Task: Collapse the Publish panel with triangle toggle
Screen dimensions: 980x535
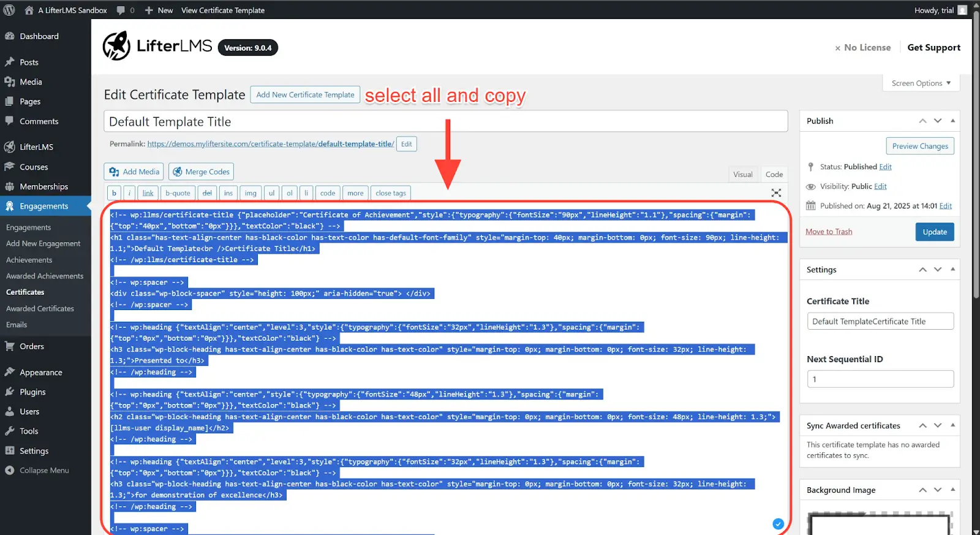Action: [952, 121]
